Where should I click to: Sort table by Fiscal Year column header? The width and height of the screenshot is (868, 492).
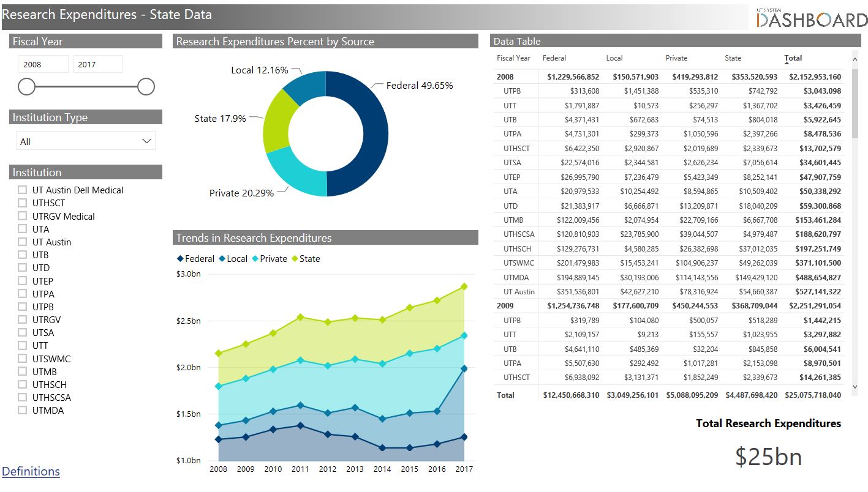(x=513, y=58)
